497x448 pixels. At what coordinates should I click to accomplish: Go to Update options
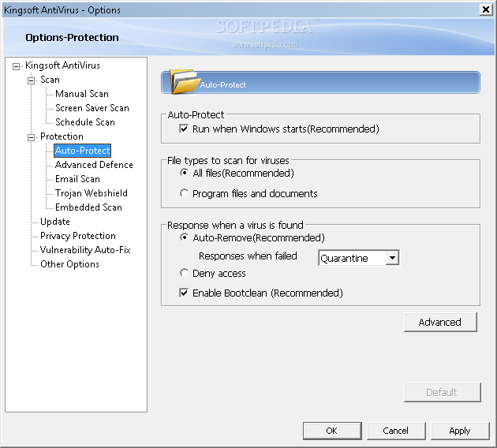55,222
